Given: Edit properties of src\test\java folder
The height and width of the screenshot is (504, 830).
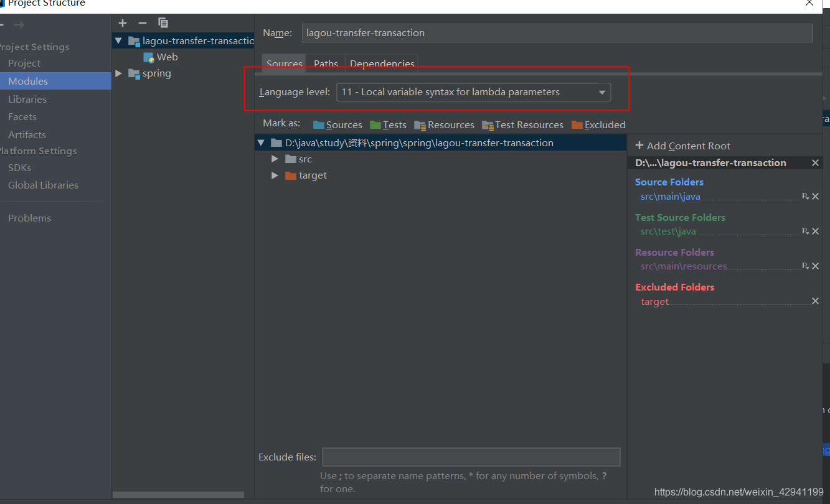Looking at the screenshot, I should click(x=805, y=231).
